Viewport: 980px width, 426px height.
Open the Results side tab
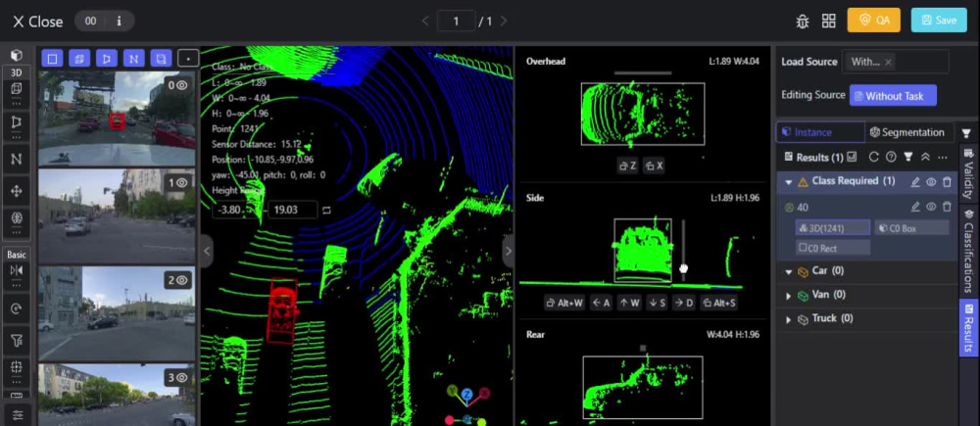(x=969, y=327)
